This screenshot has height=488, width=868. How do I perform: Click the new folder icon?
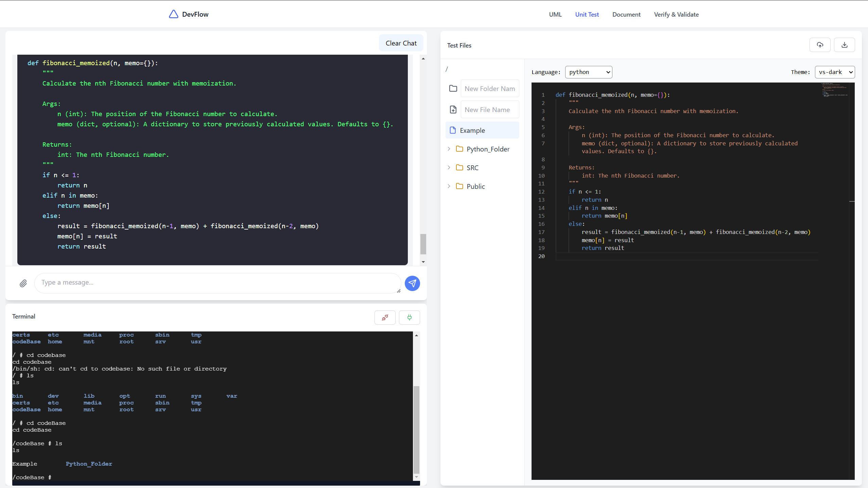coord(453,89)
